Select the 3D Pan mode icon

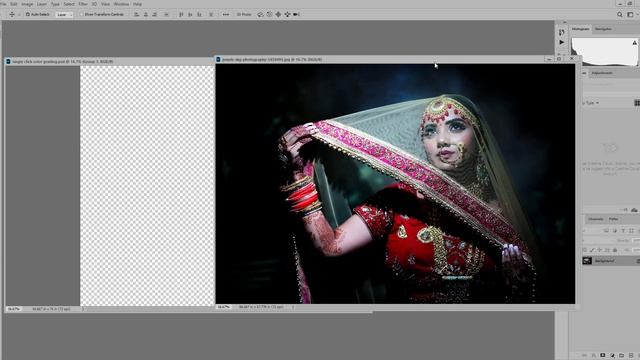pos(278,14)
